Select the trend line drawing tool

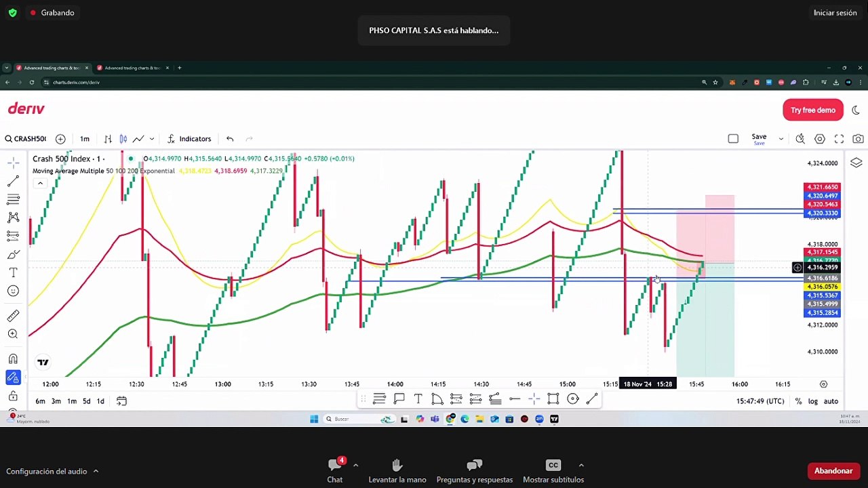click(x=13, y=182)
